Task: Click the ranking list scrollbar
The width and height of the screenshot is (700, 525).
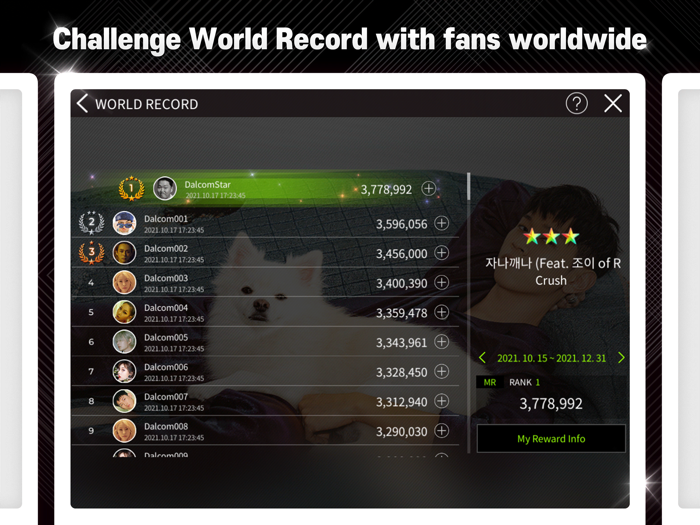Action: click(x=468, y=186)
